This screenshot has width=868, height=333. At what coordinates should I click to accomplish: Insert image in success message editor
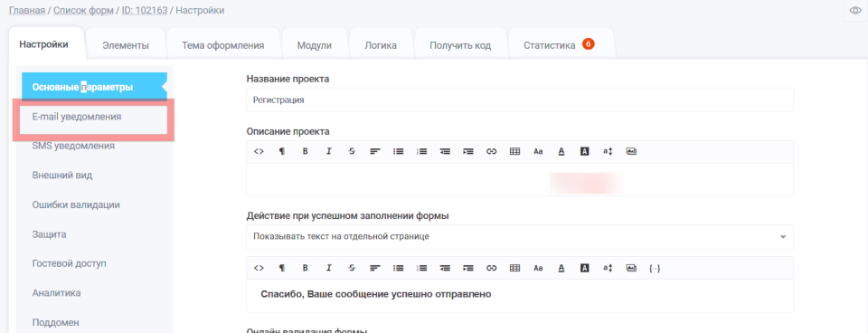[x=631, y=268]
